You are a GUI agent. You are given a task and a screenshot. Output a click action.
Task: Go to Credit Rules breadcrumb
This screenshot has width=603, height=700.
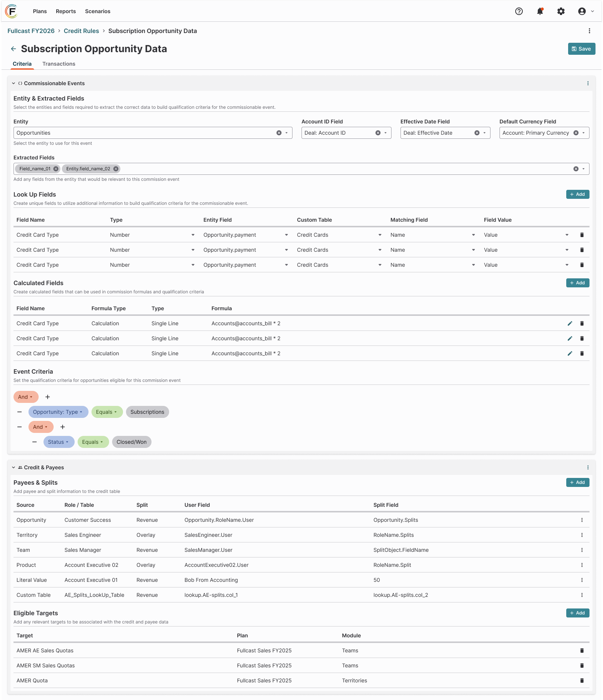point(81,31)
